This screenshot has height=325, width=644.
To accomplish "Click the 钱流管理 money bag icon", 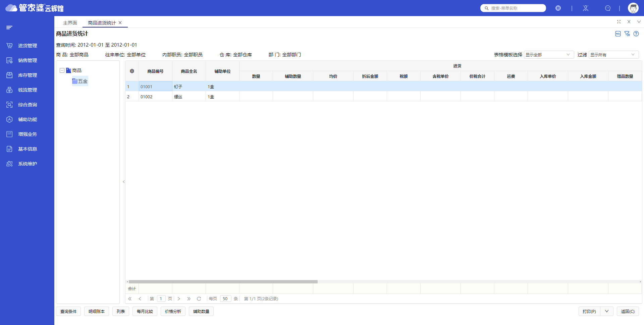I will click(9, 90).
